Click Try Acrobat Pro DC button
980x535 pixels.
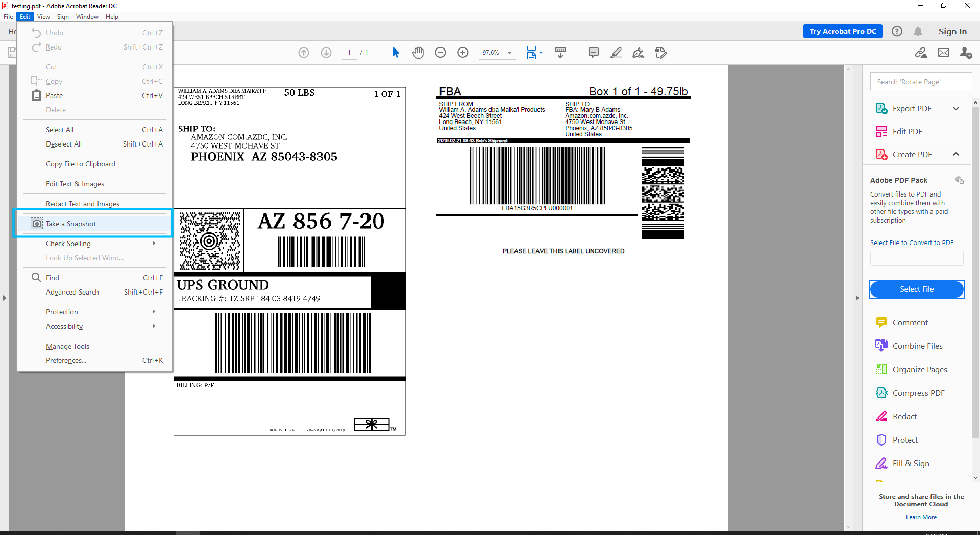click(843, 31)
